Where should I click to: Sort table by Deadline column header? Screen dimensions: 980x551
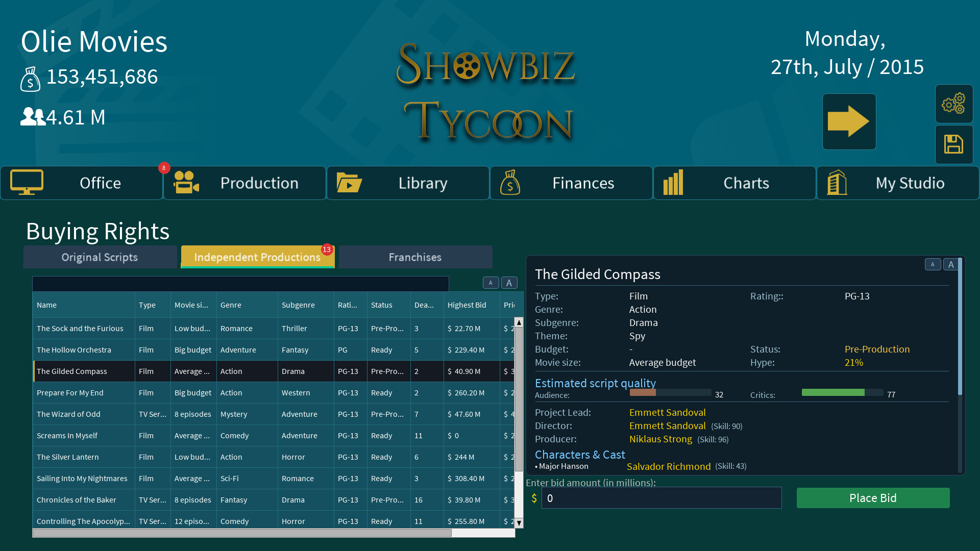427,305
